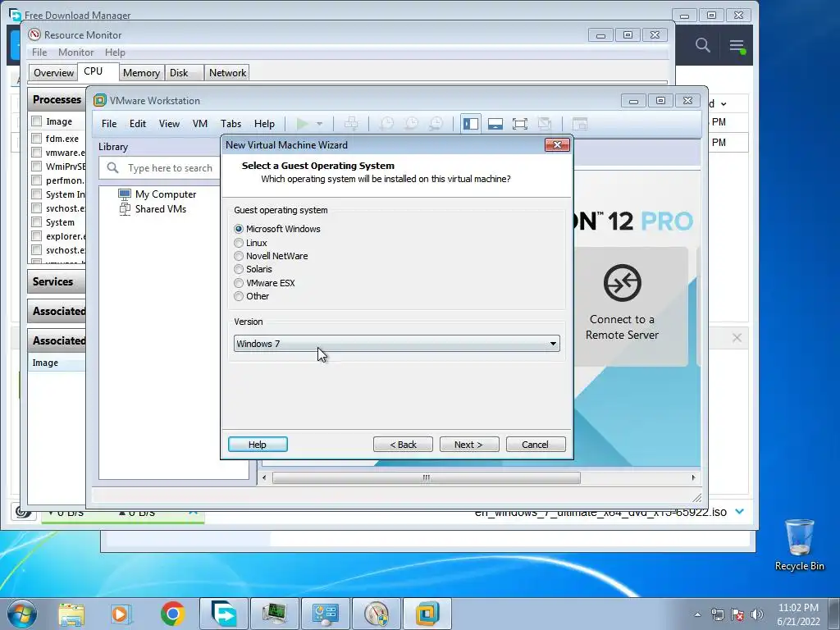Open Windows Media Player from the taskbar
840x630 pixels.
[x=121, y=614]
